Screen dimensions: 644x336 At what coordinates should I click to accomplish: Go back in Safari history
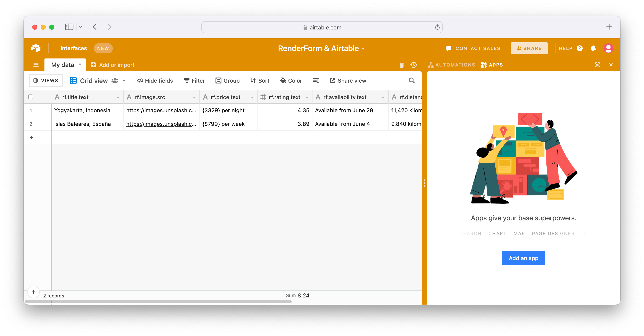(95, 27)
